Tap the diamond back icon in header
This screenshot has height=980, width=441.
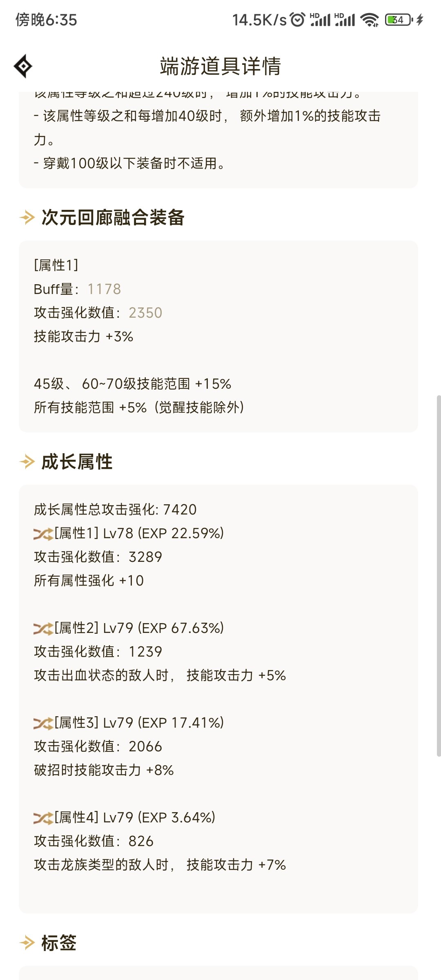tap(23, 66)
